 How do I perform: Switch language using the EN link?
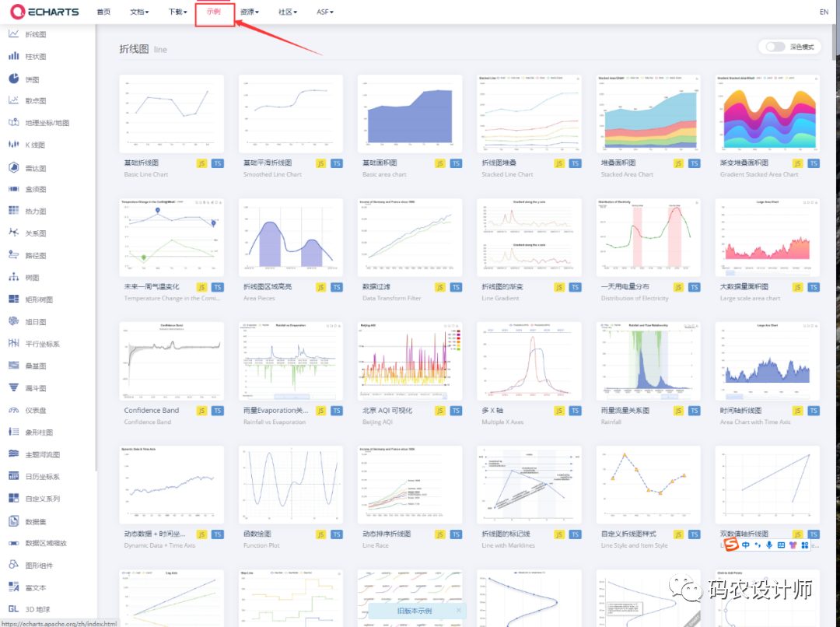tap(824, 12)
